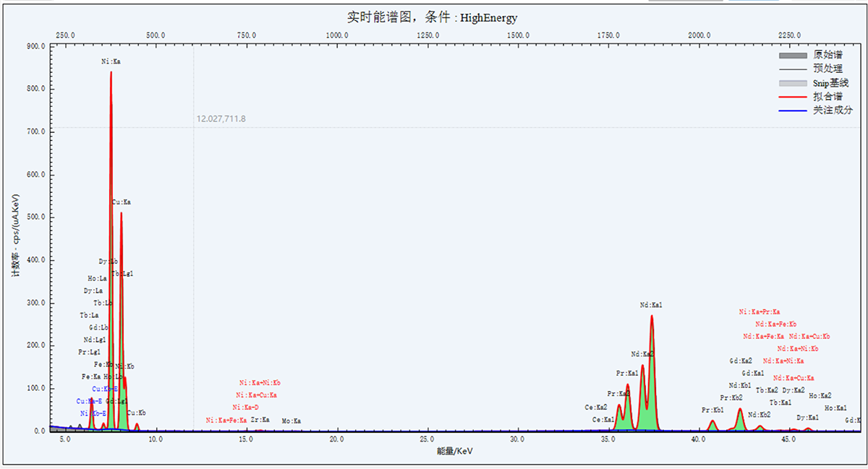Click the red Ni:Ka+Ni:Kb sum peak label

point(260,383)
